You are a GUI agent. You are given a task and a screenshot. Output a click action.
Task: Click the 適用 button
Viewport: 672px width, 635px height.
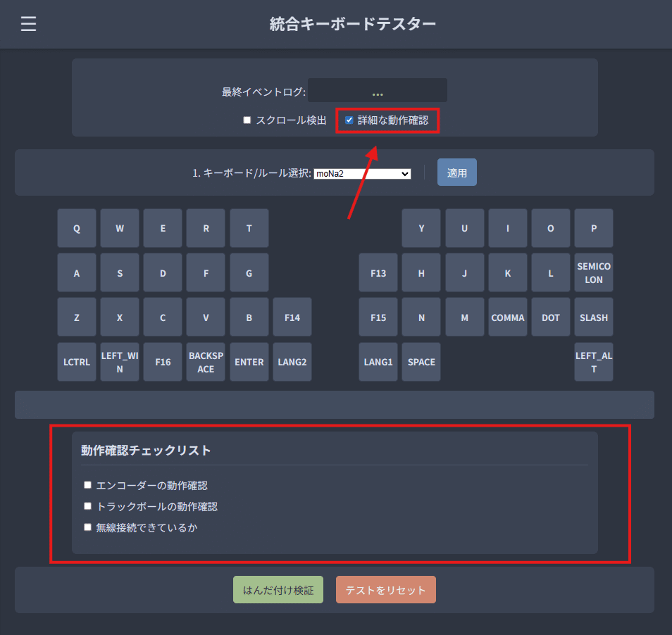[456, 172]
